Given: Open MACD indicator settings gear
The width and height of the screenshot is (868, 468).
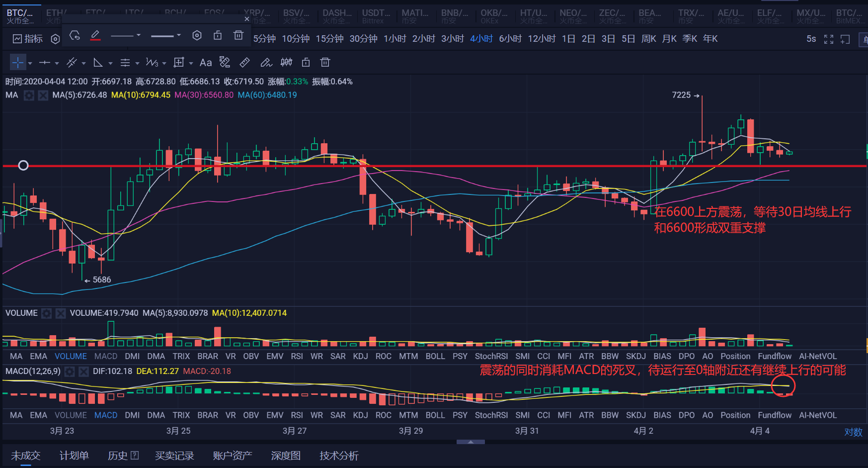Looking at the screenshot, I should [70, 372].
